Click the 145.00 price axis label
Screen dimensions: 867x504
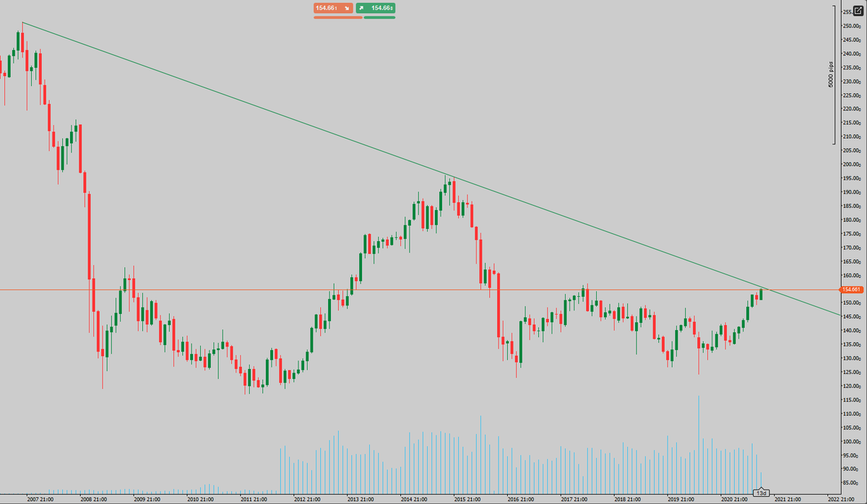(853, 317)
